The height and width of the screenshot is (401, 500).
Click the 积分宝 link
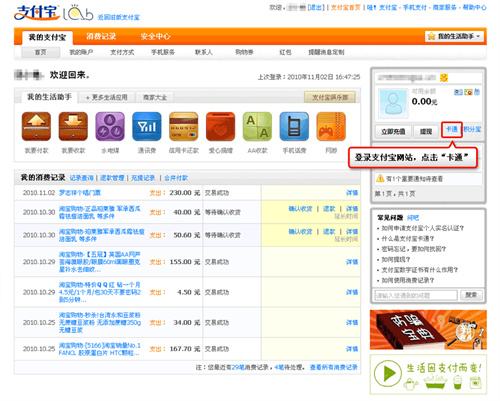(472, 129)
